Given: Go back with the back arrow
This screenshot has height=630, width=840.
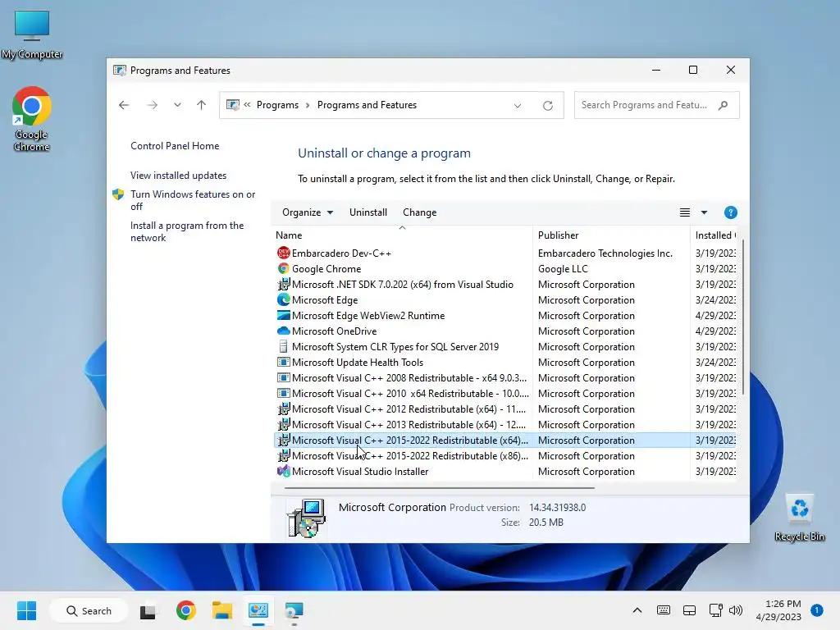Looking at the screenshot, I should pos(124,105).
